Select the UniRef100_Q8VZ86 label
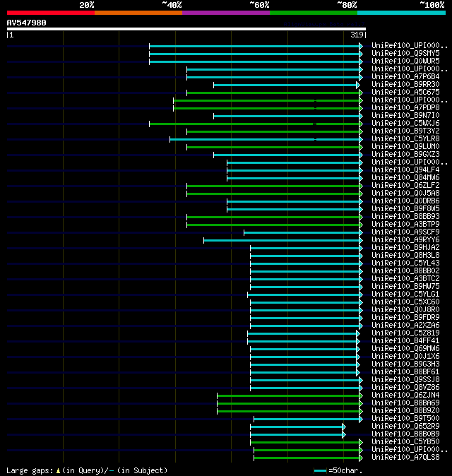This screenshot has width=452, height=476. [x=405, y=388]
